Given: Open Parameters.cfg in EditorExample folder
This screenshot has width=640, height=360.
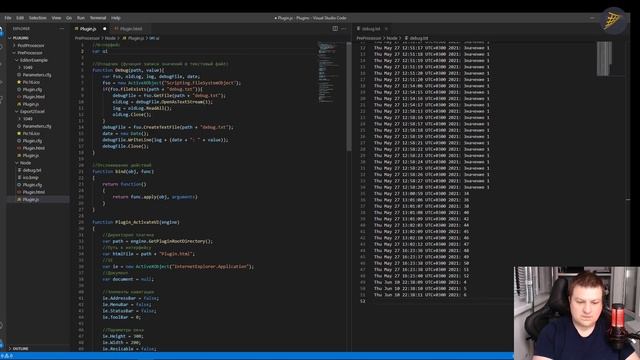Looking at the screenshot, I should [37, 75].
